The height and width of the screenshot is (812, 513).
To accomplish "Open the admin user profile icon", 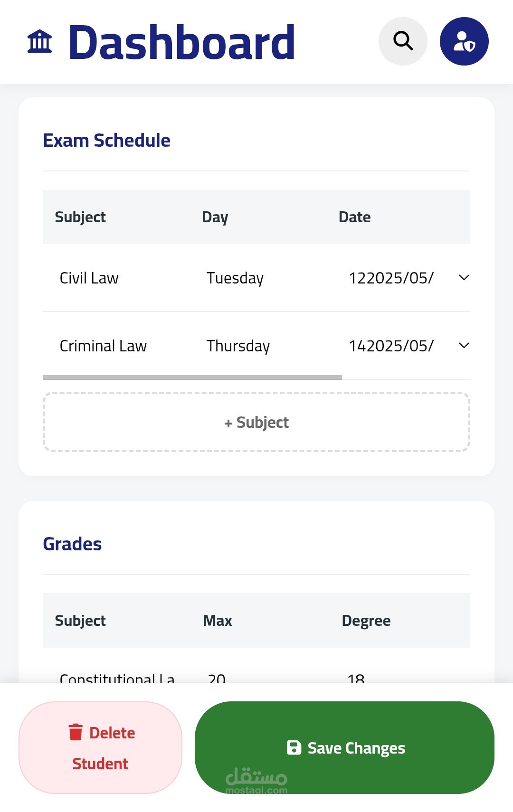I will tap(464, 41).
